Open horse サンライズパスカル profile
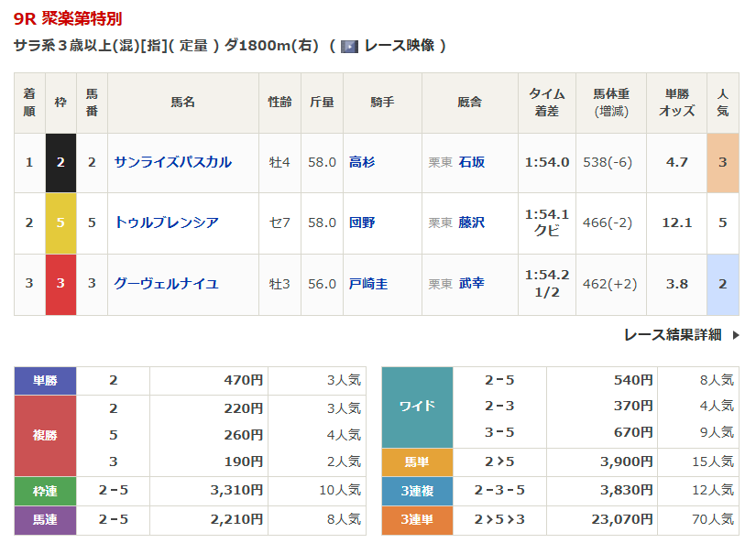 pos(172,162)
